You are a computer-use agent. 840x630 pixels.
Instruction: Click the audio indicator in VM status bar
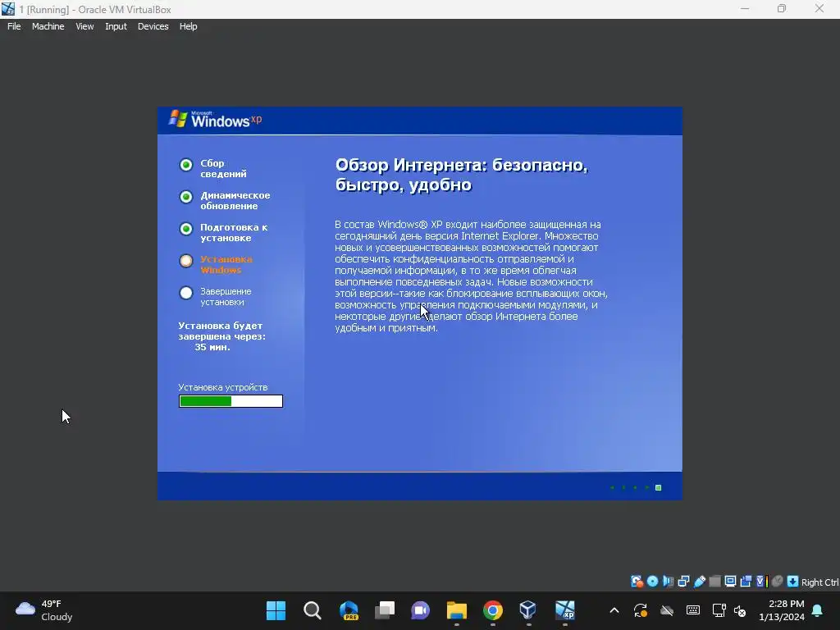point(668,582)
